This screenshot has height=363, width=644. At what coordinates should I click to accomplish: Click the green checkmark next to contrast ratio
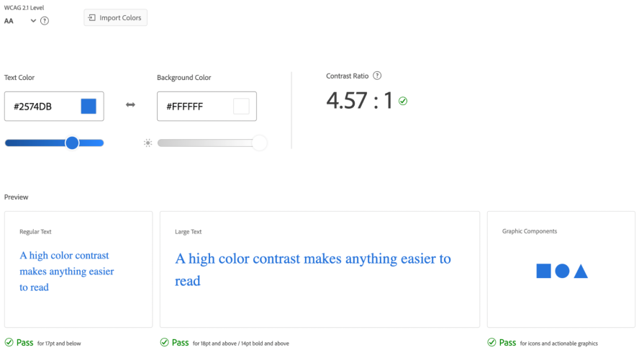403,101
